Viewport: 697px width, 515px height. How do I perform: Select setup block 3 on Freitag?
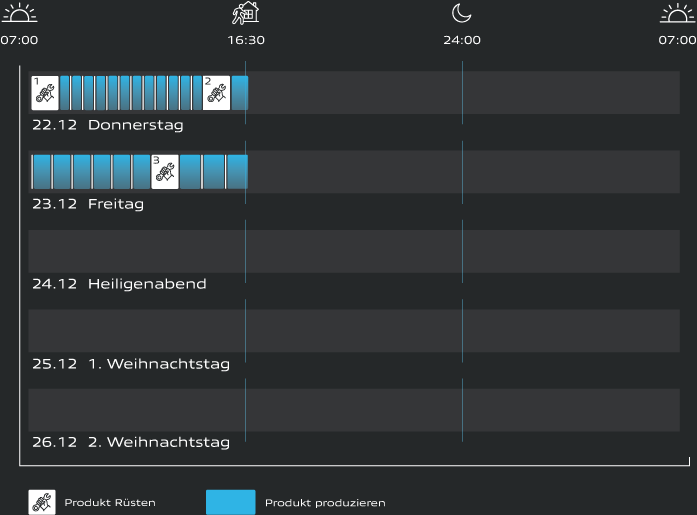[164, 172]
